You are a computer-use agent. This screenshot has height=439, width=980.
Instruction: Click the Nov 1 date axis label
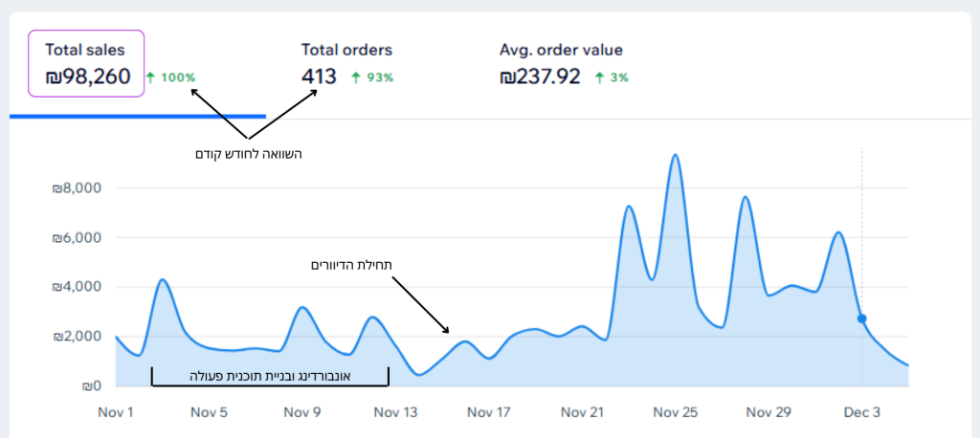click(116, 413)
